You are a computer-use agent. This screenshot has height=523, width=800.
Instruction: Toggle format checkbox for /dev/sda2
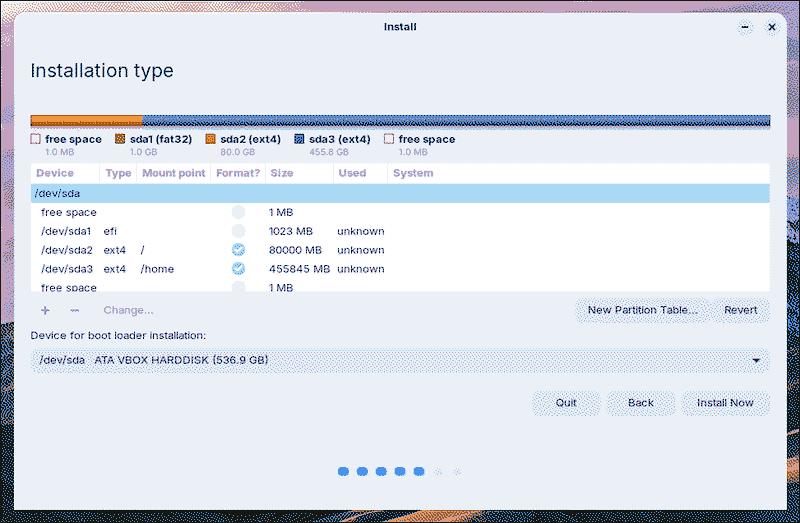[x=238, y=250]
